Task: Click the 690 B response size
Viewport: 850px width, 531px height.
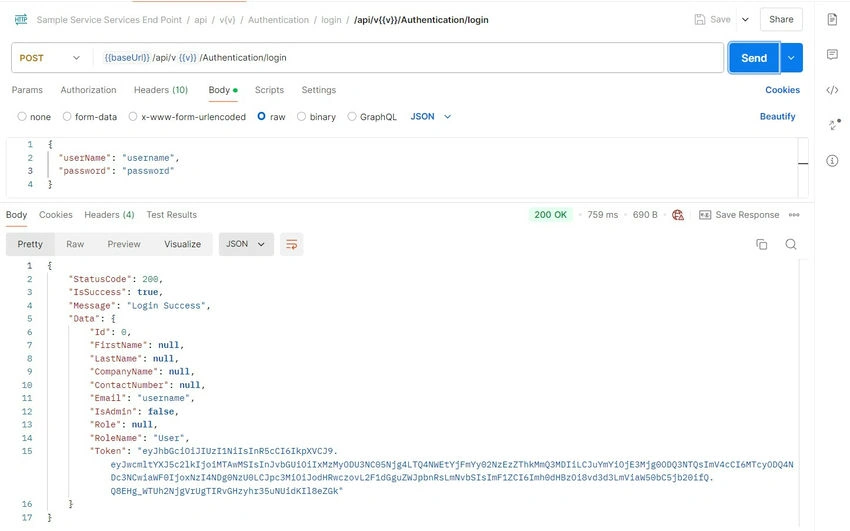Action: [x=645, y=215]
